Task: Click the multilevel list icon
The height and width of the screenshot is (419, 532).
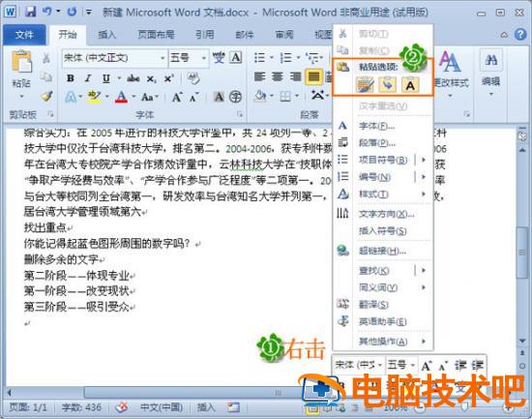Action: [x=311, y=58]
